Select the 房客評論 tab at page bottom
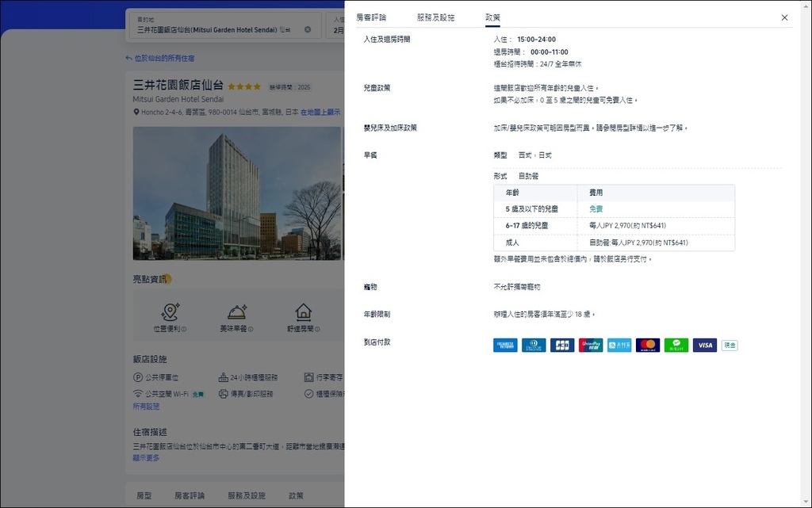 coord(190,495)
